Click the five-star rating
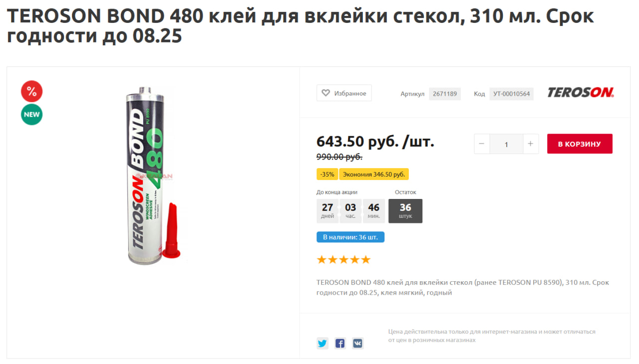The height and width of the screenshot is (364, 639). 343,260
